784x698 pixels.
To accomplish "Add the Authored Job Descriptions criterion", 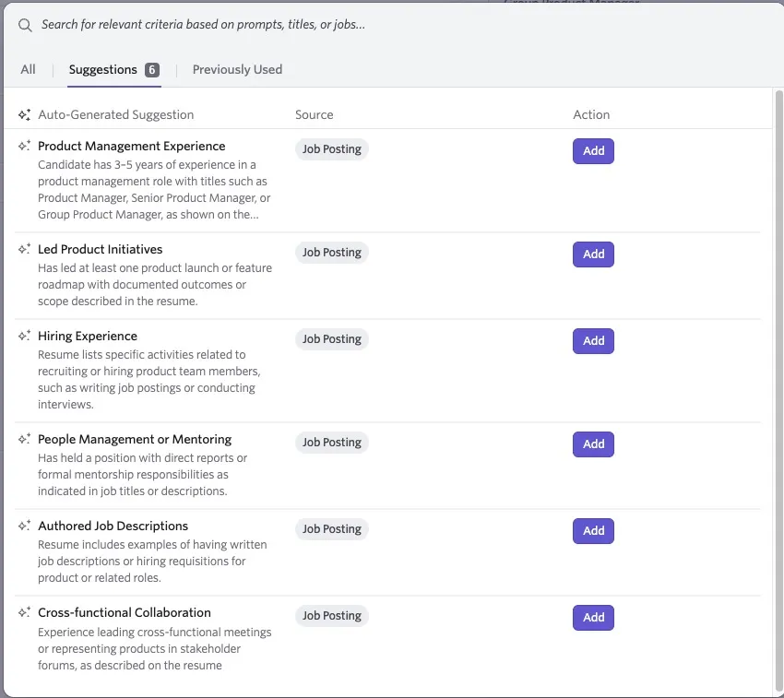I will click(x=593, y=531).
